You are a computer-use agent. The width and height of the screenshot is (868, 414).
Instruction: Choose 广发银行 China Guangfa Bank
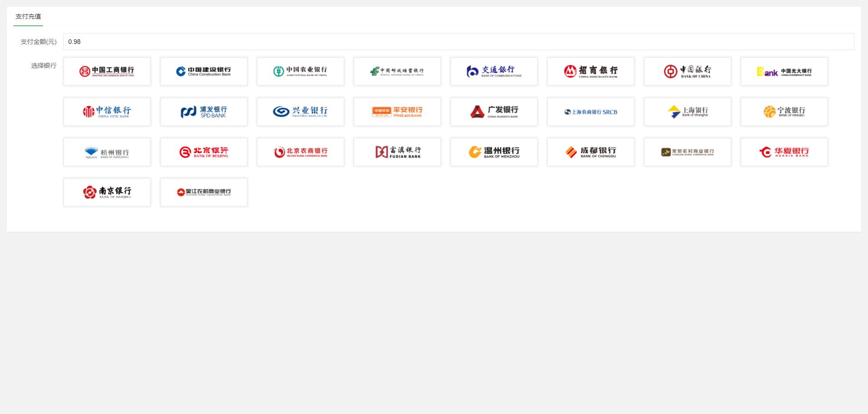pos(494,112)
